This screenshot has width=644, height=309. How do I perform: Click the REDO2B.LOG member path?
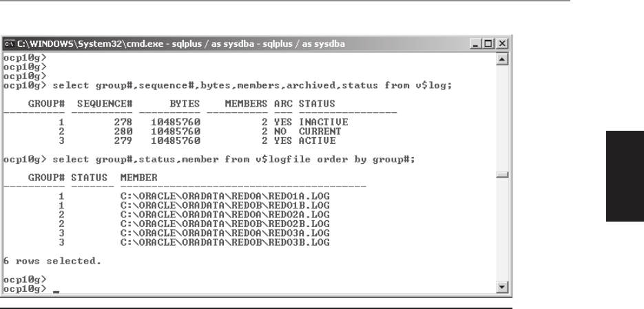[x=225, y=224]
